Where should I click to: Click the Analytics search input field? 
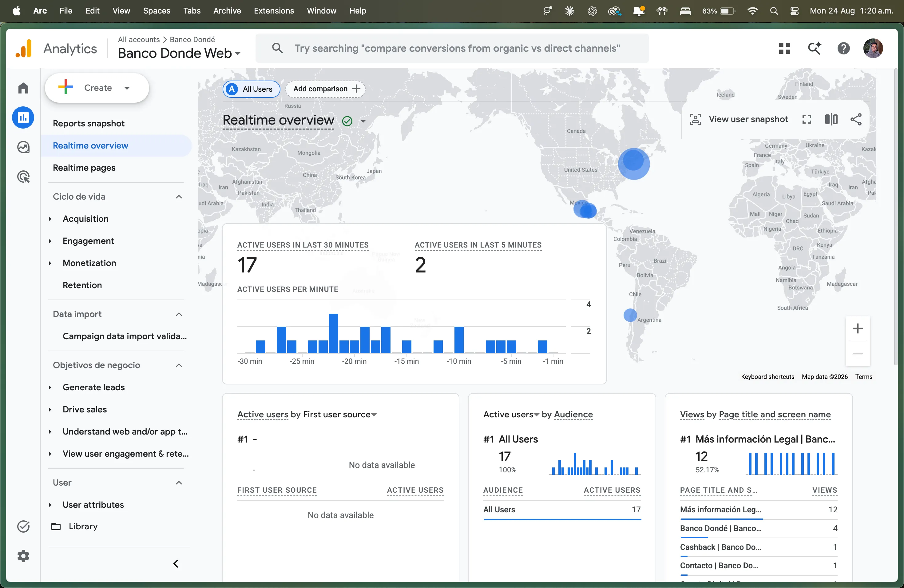click(452, 48)
